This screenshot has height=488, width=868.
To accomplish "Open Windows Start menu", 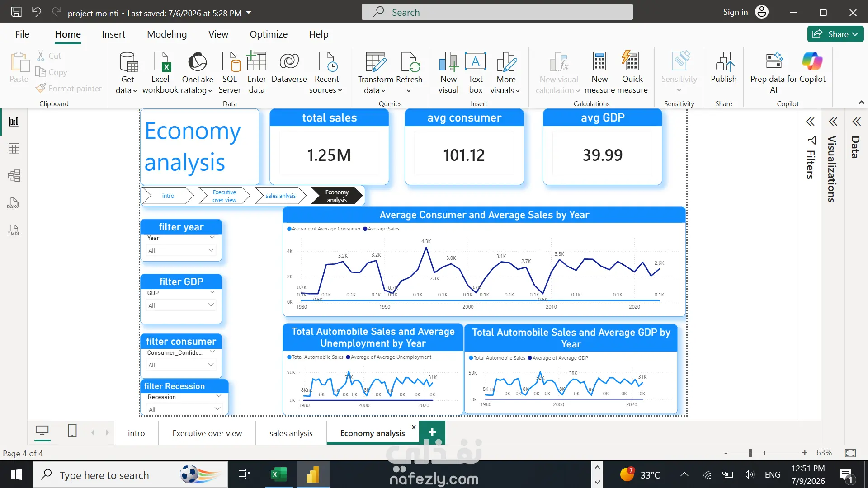I will 16,474.
